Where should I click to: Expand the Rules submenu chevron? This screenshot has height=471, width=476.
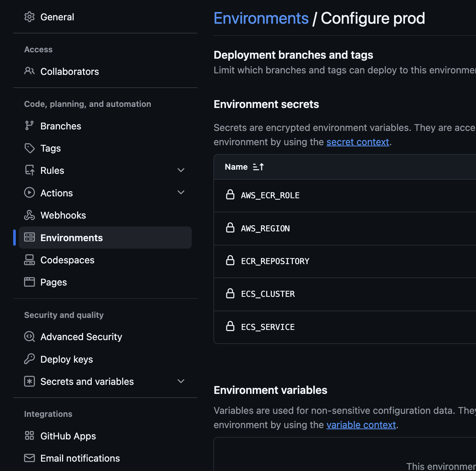pos(181,170)
